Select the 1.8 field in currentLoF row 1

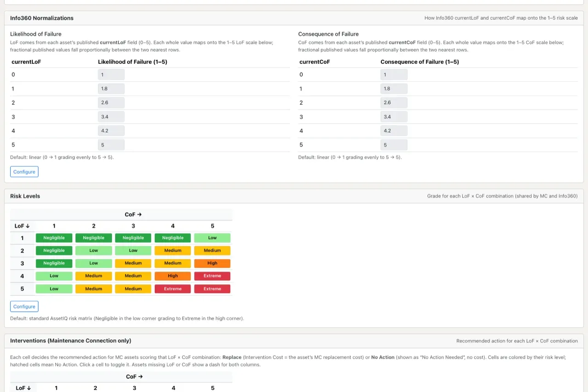point(111,89)
